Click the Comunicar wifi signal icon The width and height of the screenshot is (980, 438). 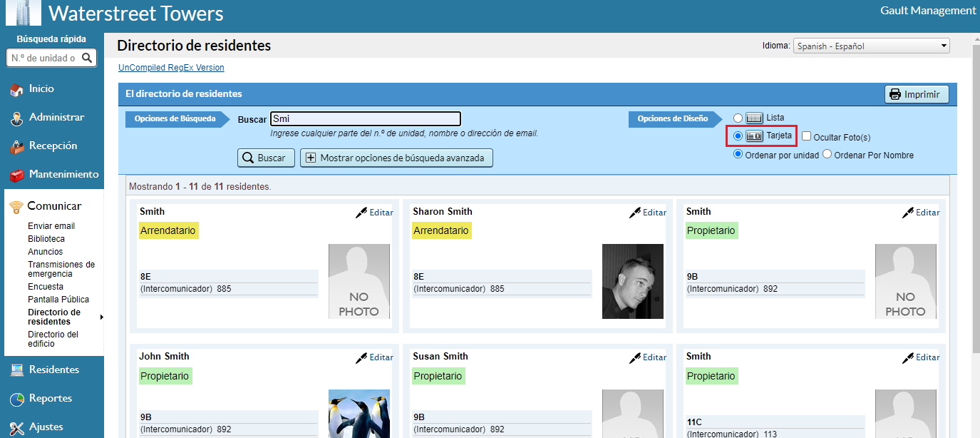click(16, 207)
